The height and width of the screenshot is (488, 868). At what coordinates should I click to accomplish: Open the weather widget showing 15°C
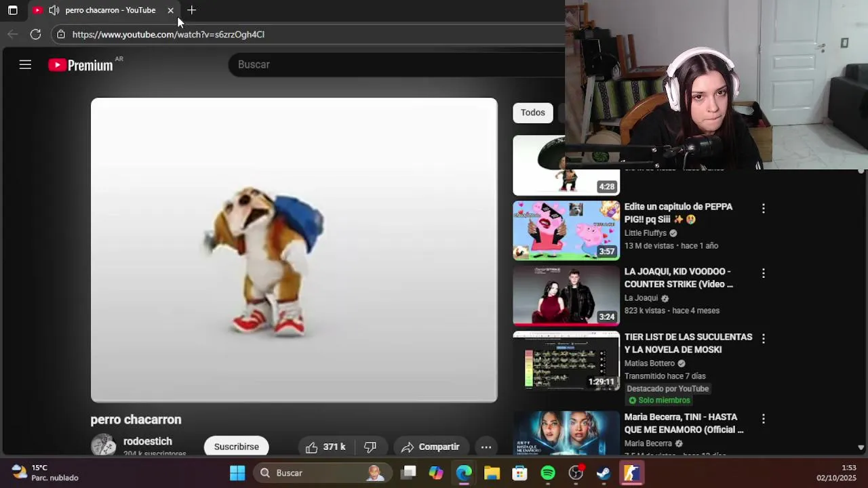click(x=45, y=472)
